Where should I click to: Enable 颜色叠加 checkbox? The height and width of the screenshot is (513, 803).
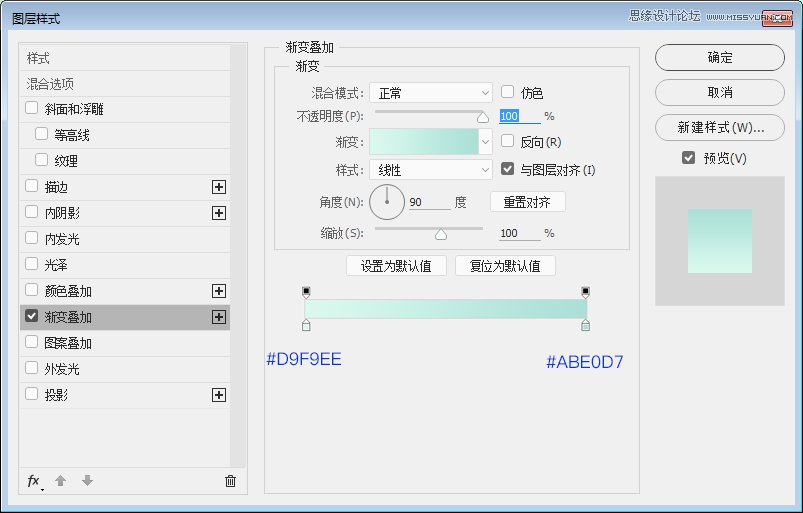32,290
